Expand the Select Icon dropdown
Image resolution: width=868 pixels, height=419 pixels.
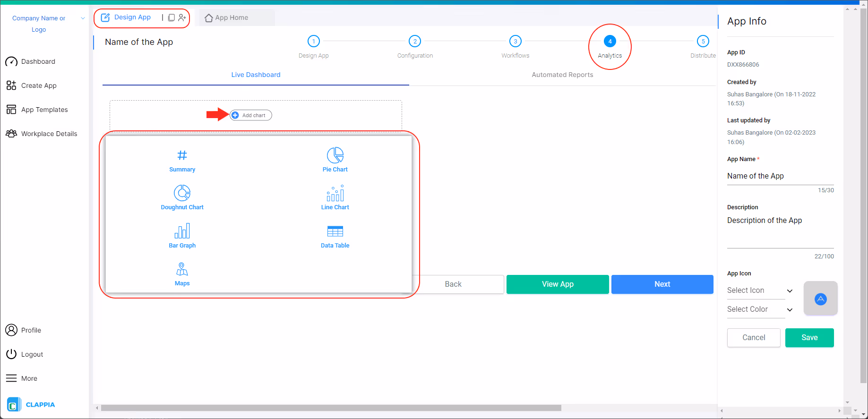(x=760, y=291)
